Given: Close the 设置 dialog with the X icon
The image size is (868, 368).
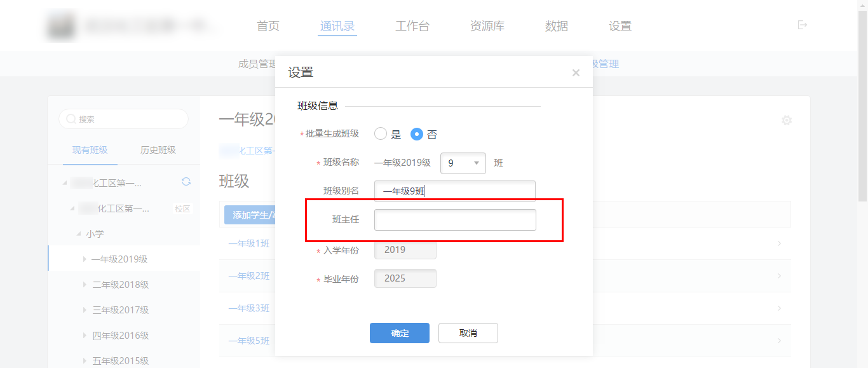Looking at the screenshot, I should 576,73.
